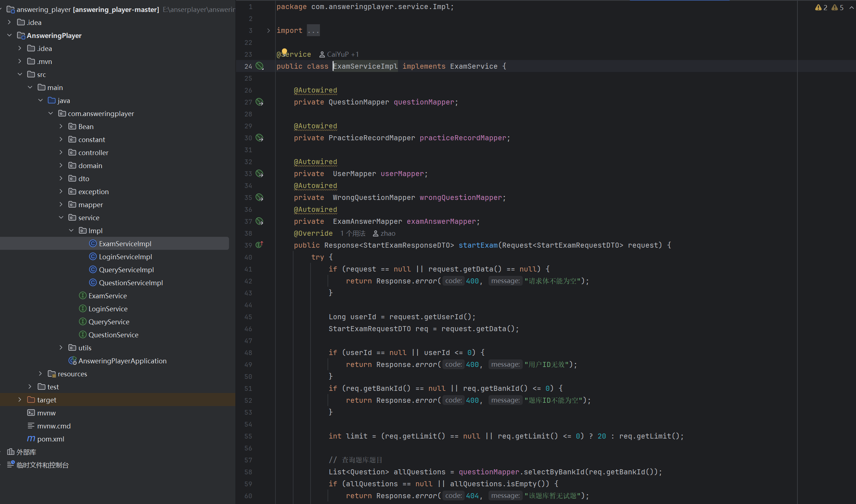Click the bean icon beside examAnswerMapper field
Image resolution: width=856 pixels, height=504 pixels.
(260, 221)
